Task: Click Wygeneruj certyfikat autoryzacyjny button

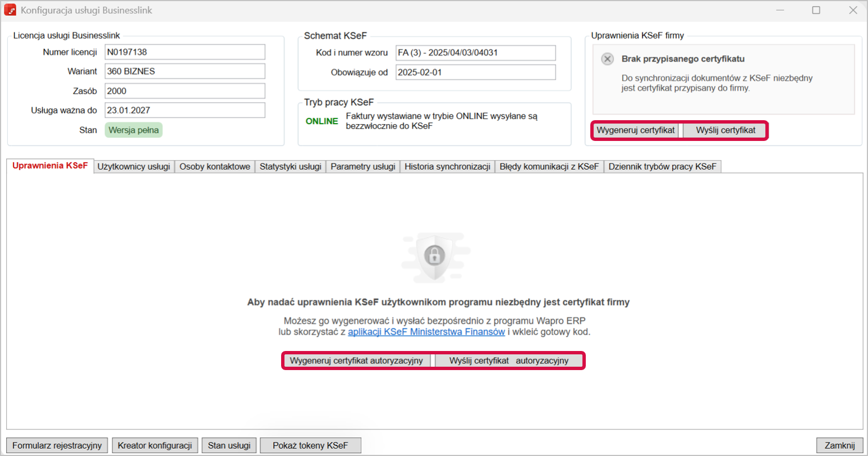Action: (x=356, y=361)
